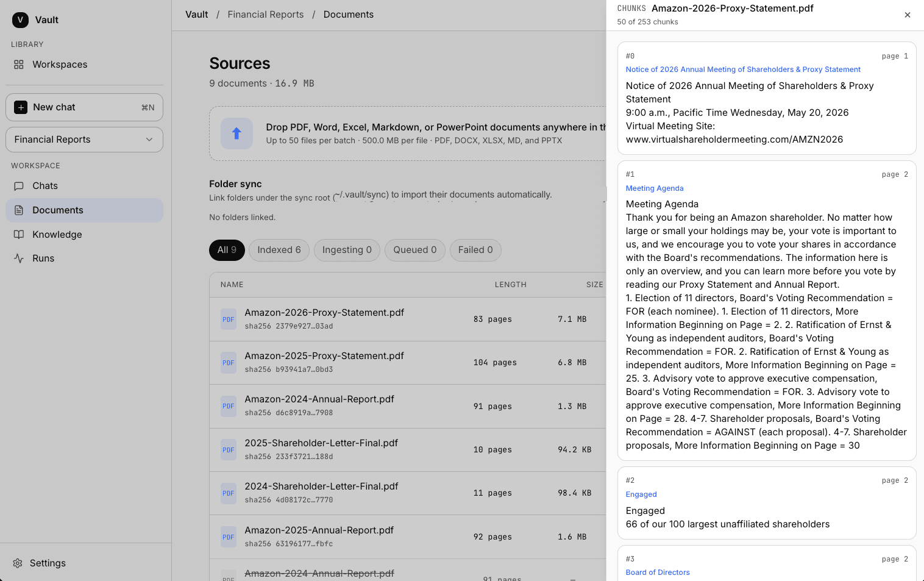Open Settings gear icon

click(18, 563)
